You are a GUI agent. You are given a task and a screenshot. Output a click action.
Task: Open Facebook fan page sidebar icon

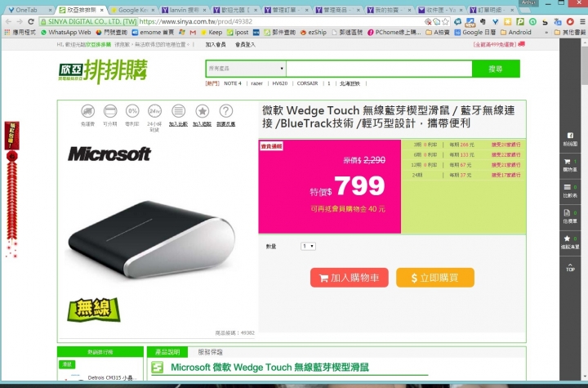[570, 139]
